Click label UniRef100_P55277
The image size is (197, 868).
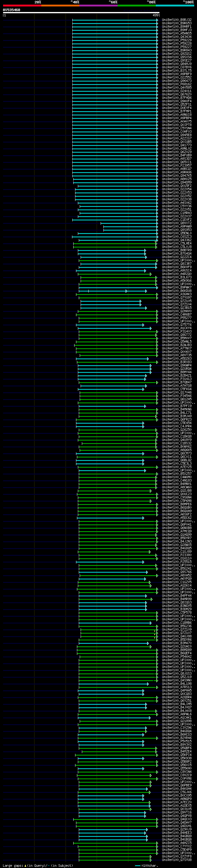[x=177, y=318]
